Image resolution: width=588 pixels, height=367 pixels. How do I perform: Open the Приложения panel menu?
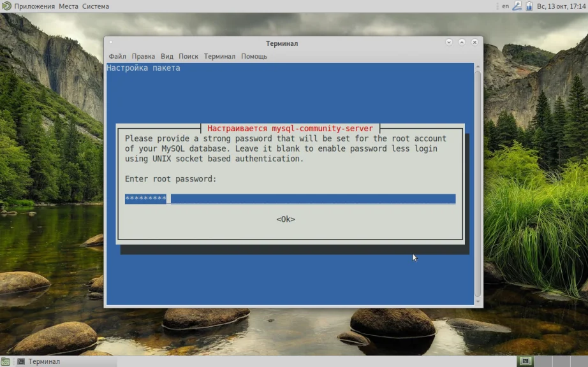click(x=34, y=6)
